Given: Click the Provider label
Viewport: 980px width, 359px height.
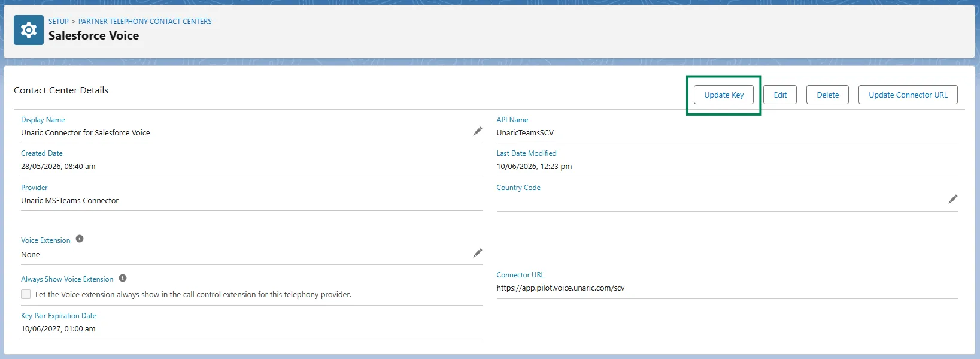Looking at the screenshot, I should (x=34, y=188).
